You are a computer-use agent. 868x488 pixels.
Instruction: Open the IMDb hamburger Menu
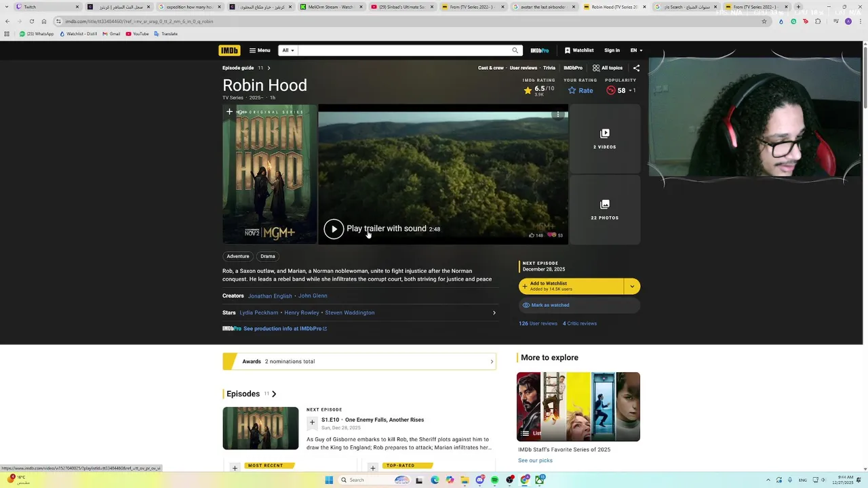click(x=259, y=50)
